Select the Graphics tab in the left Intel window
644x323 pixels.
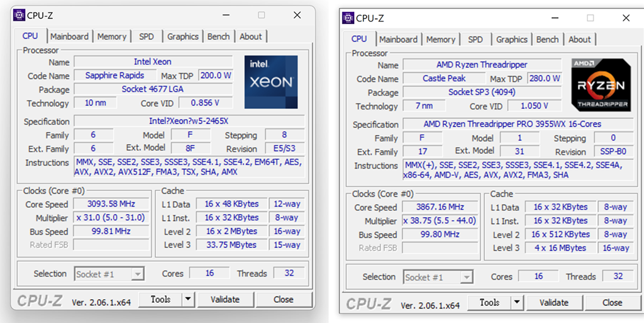[x=183, y=37]
